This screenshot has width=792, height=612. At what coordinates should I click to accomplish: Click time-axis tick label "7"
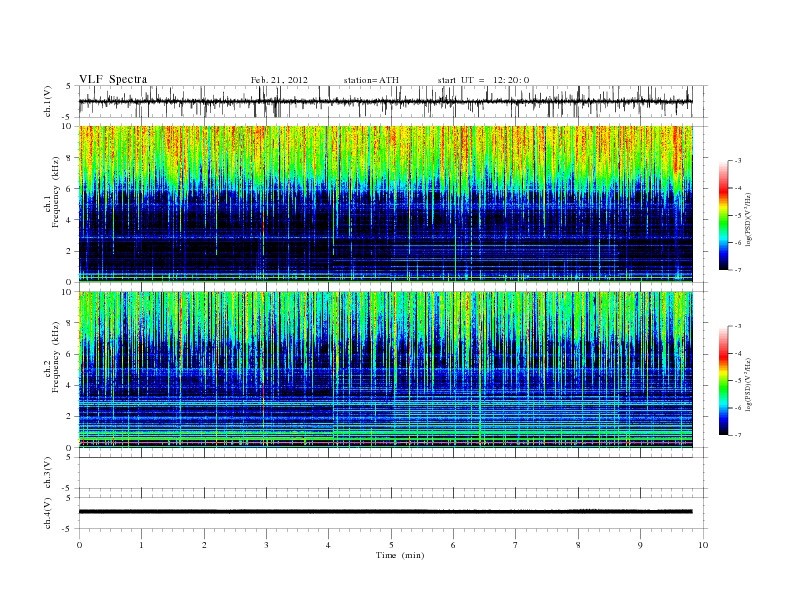516,545
